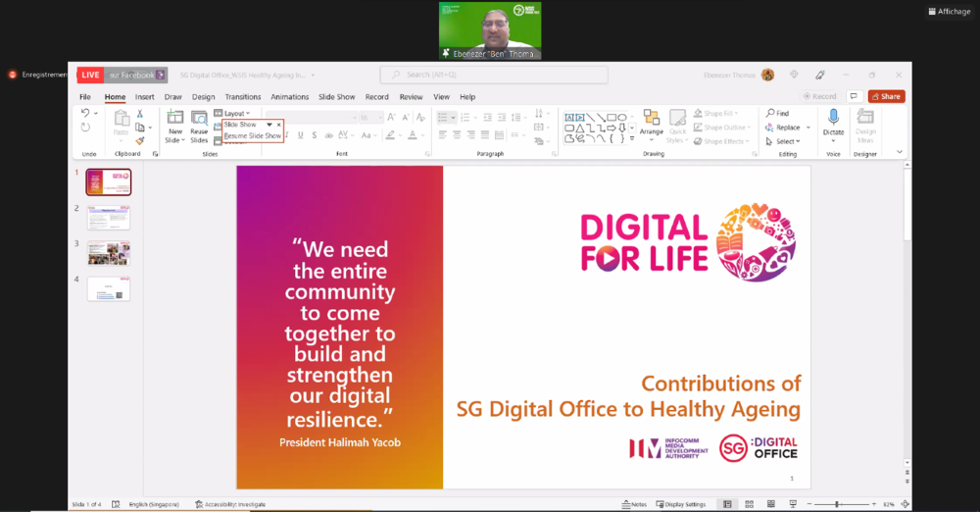Adjust the zoom slider handle

click(836, 504)
